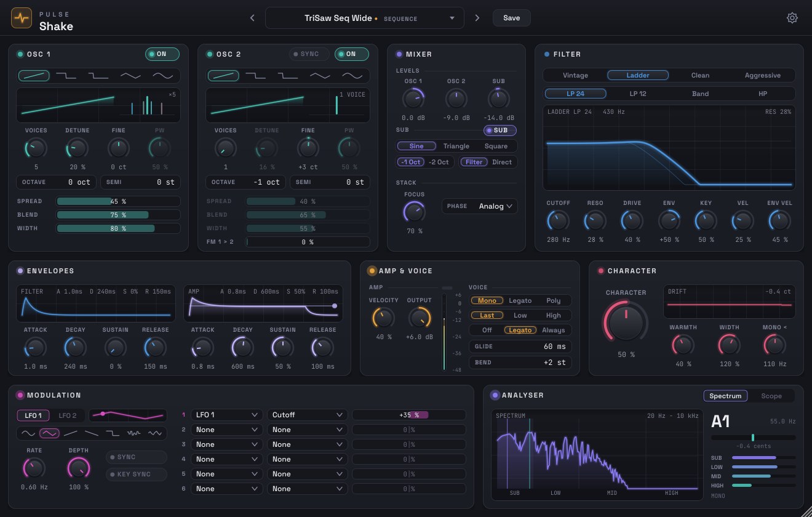Switch the filter model to Vintage

coord(575,76)
